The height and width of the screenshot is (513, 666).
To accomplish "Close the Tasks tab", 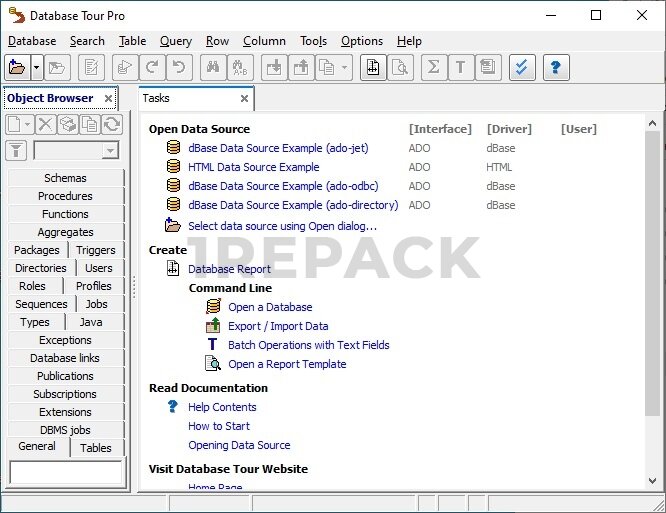I will [x=244, y=99].
